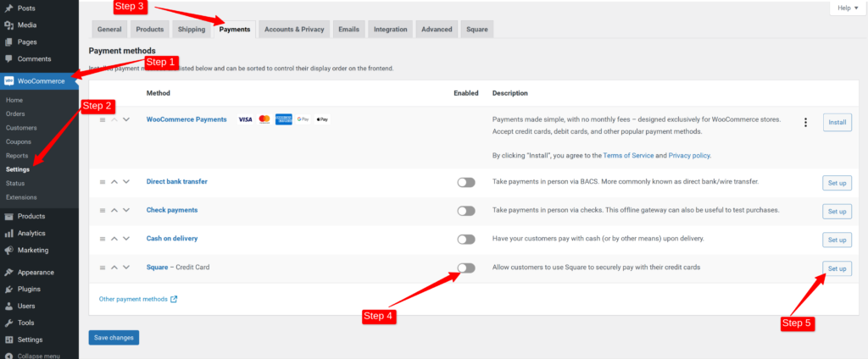Click Set up for Cash on delivery
The width and height of the screenshot is (868, 359).
click(x=837, y=240)
